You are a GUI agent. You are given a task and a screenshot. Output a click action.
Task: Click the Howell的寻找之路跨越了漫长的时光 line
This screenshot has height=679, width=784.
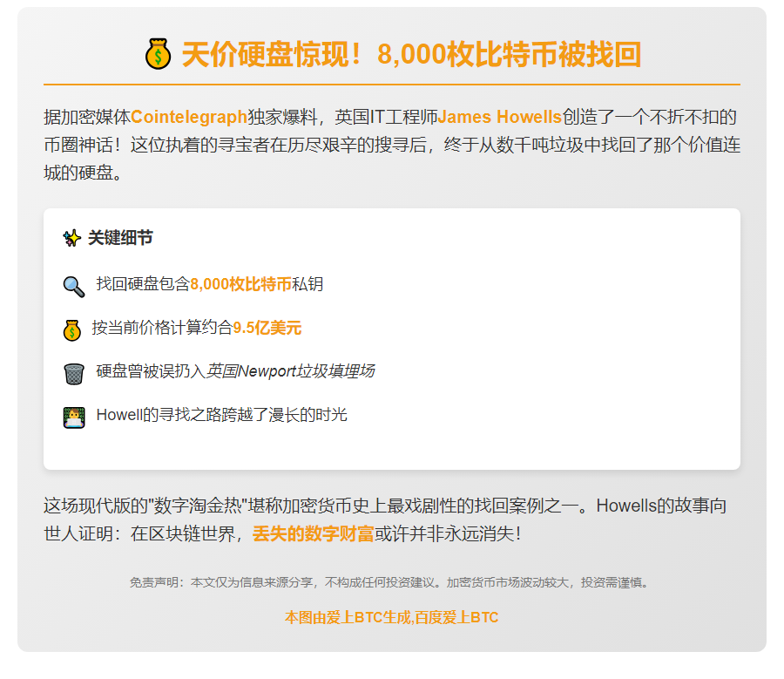pyautogui.click(x=221, y=415)
